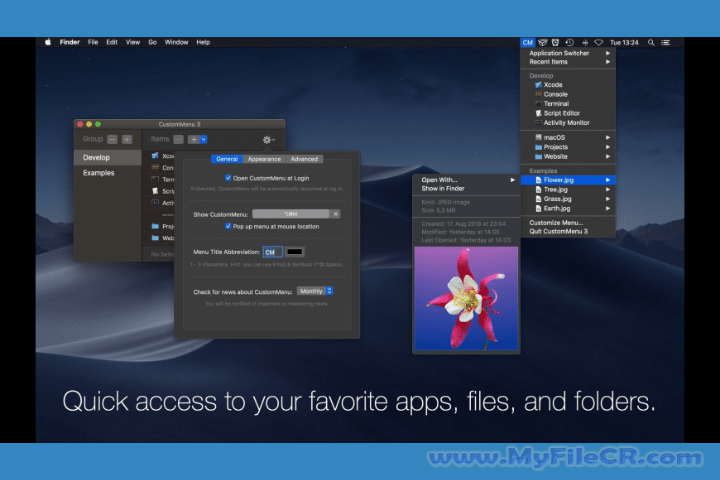Open the Edit menu
Screen dimensions: 720x480
coord(112,42)
